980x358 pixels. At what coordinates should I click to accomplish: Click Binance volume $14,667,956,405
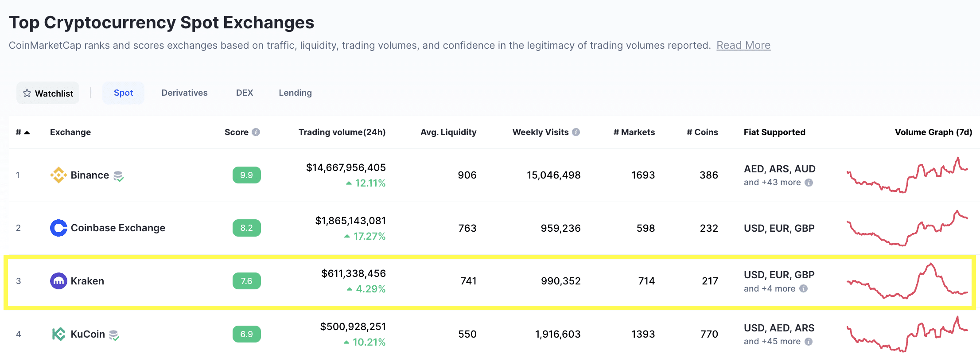346,167
